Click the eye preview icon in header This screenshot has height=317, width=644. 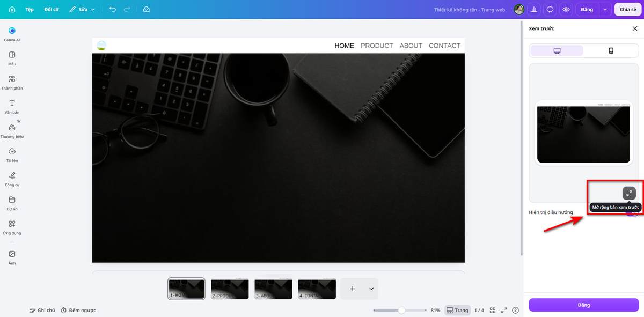(x=566, y=10)
